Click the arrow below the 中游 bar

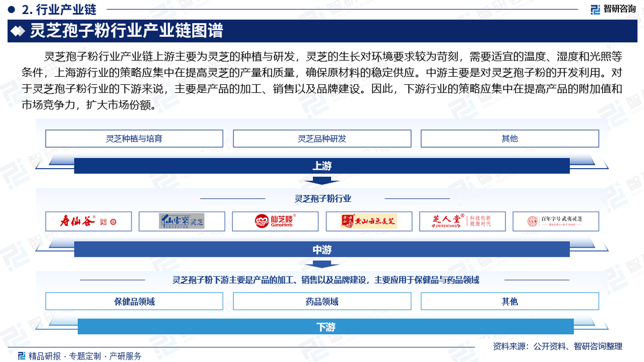(x=321, y=263)
